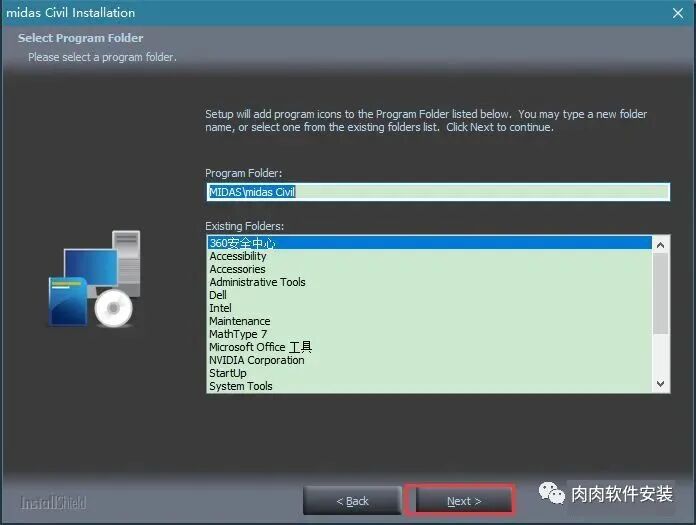Go back with the Back button
Image resolution: width=696 pixels, height=525 pixels.
[352, 501]
